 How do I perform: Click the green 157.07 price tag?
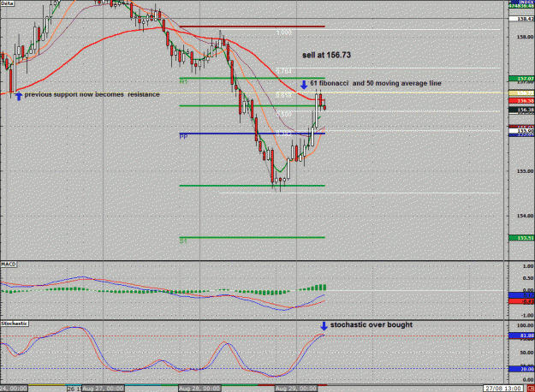click(x=521, y=79)
